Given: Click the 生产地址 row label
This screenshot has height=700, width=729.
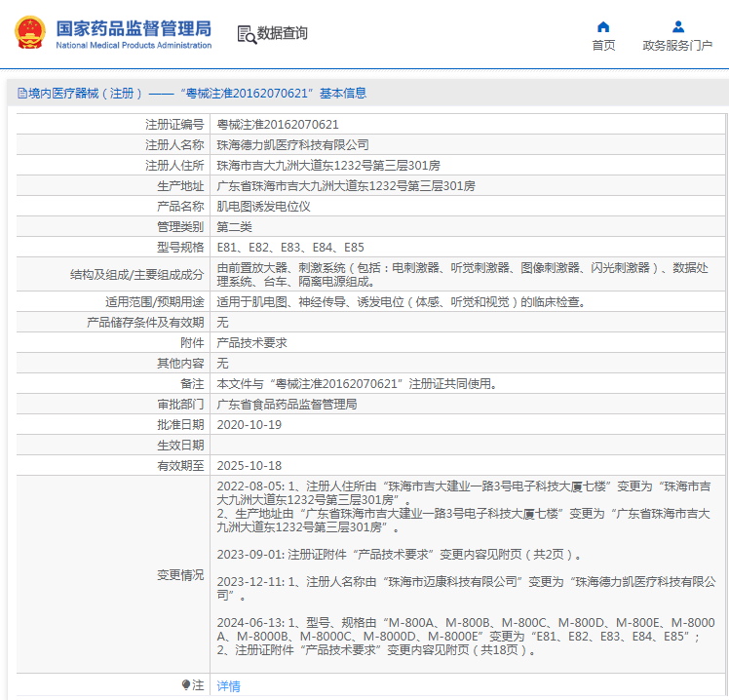Looking at the screenshot, I should (x=180, y=186).
